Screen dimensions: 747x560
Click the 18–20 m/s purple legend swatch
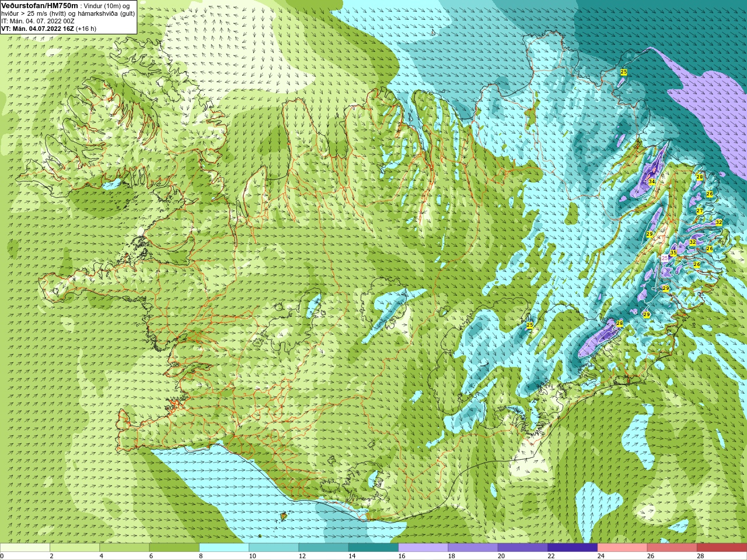pos(473,548)
